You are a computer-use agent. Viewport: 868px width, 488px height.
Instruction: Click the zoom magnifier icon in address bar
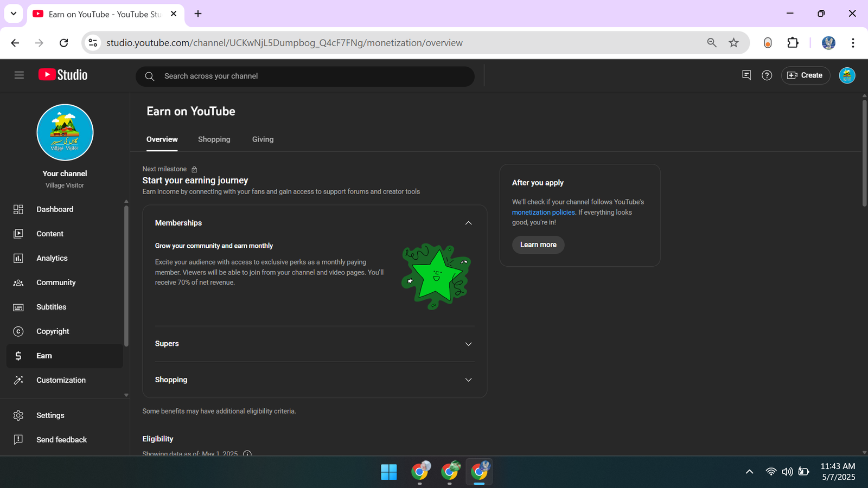[712, 43]
